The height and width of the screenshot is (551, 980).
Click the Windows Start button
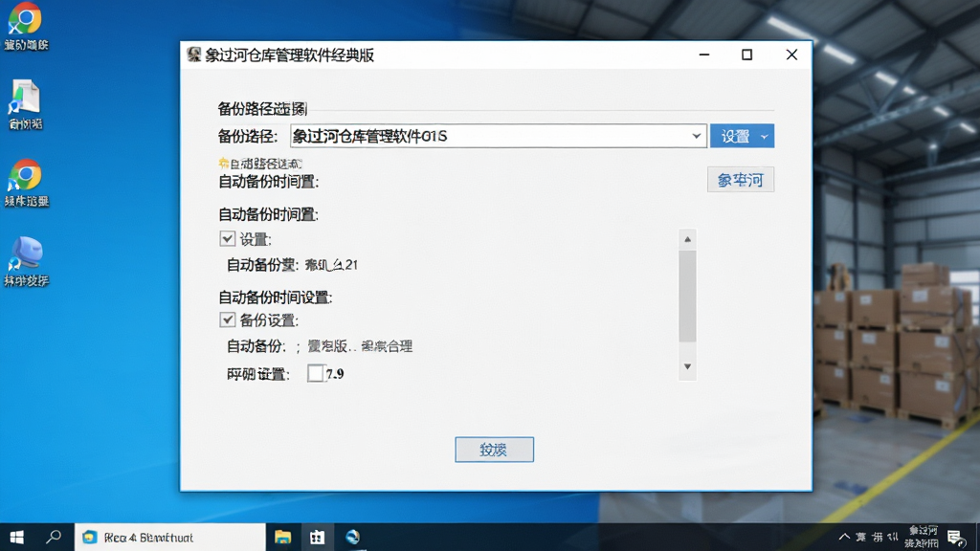click(17, 538)
